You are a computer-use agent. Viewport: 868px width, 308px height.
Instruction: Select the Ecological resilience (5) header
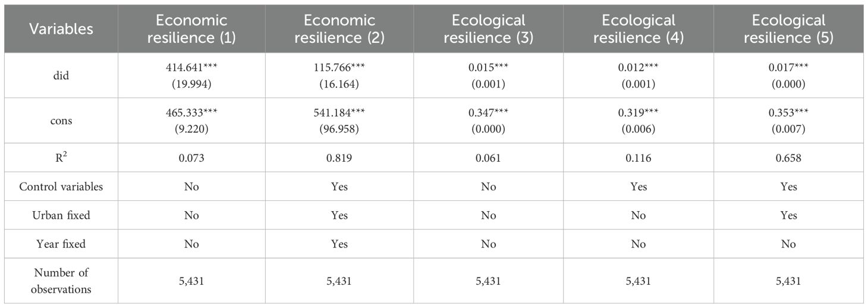pos(789,29)
